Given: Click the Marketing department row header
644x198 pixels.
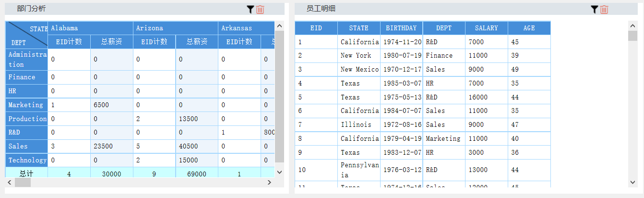Looking at the screenshot, I should coord(26,105).
